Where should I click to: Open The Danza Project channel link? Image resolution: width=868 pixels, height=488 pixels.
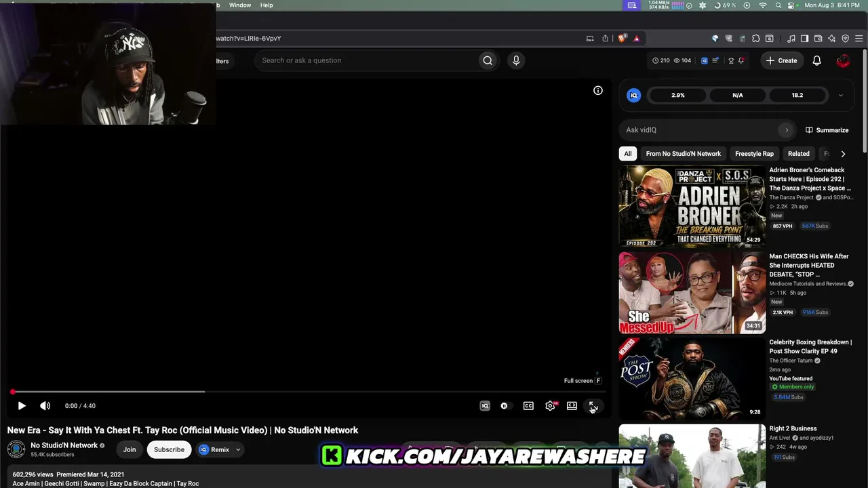click(791, 197)
